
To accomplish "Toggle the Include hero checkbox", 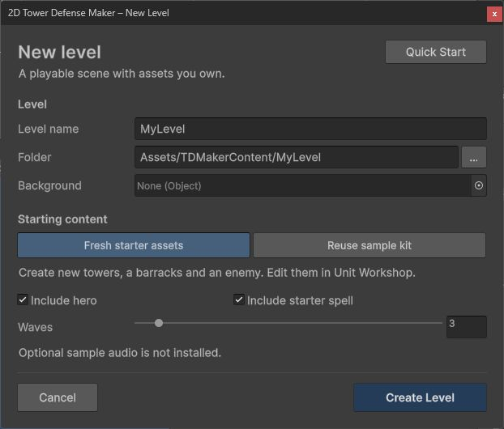I will 23,300.
